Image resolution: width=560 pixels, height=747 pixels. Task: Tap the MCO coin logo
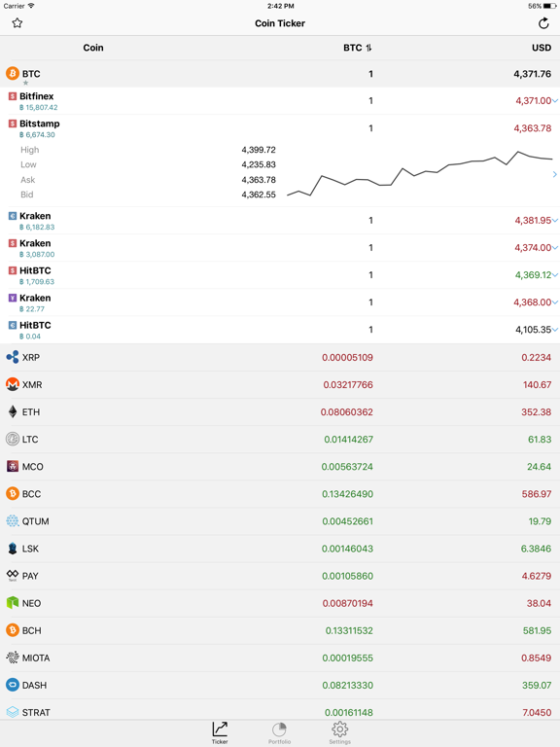13,466
